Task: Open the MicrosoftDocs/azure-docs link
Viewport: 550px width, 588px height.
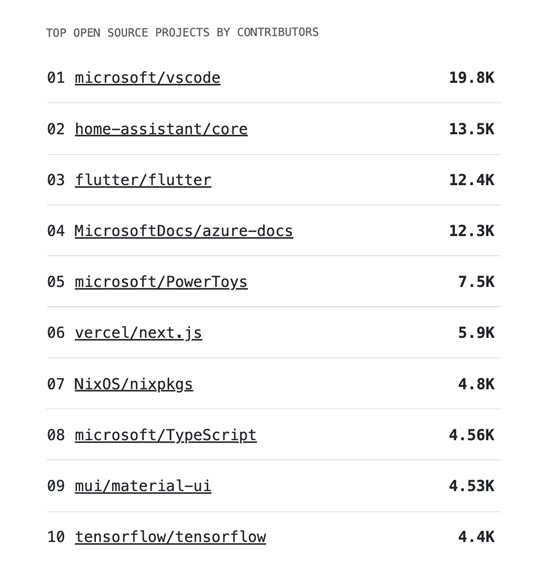Action: 184,231
